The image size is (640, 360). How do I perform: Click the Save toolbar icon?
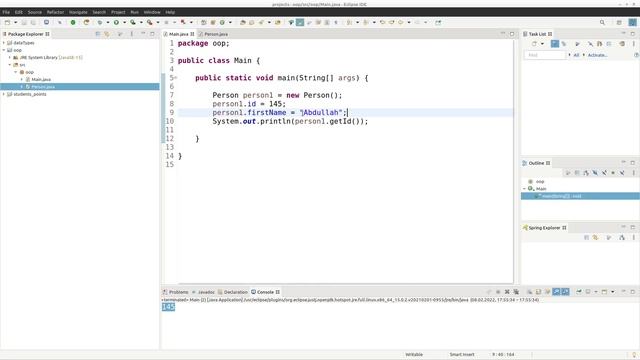click(24, 22)
